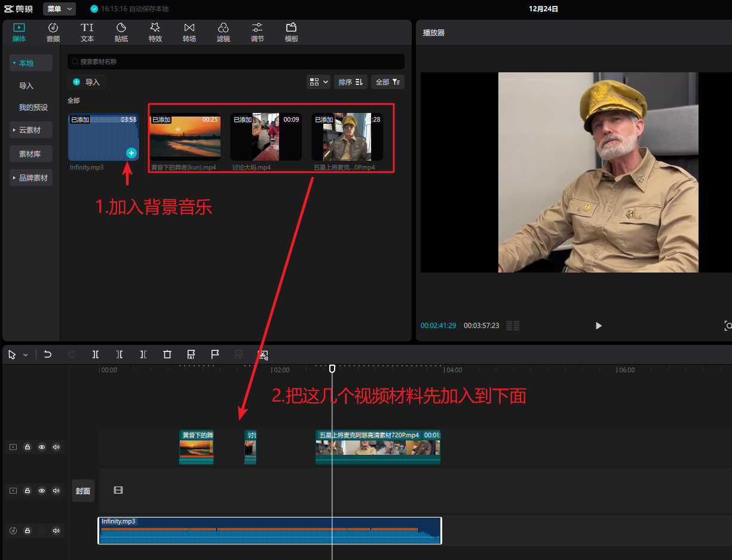Image resolution: width=732 pixels, height=560 pixels.
Task: Open the 滤镜 filters panel
Action: coord(223,32)
